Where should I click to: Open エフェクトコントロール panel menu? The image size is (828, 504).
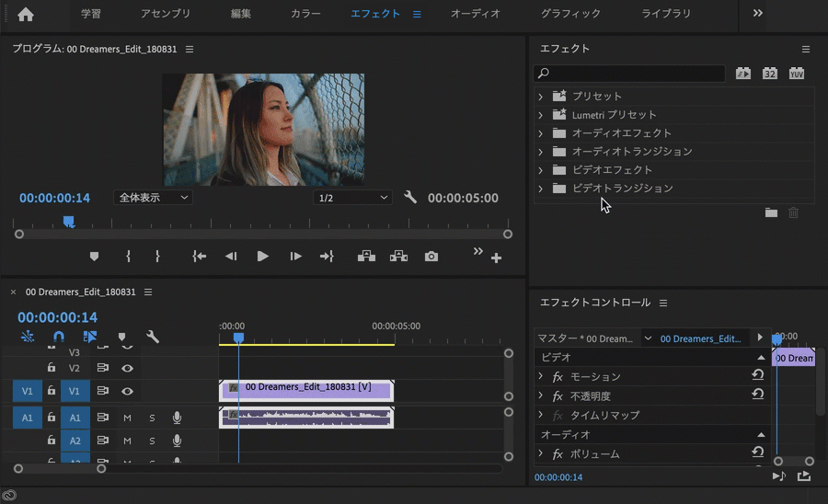point(663,303)
